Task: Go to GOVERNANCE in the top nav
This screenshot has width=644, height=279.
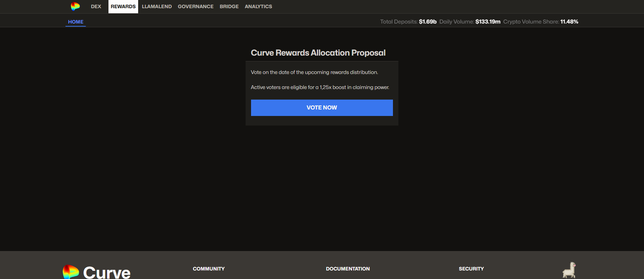Action: tap(196, 6)
